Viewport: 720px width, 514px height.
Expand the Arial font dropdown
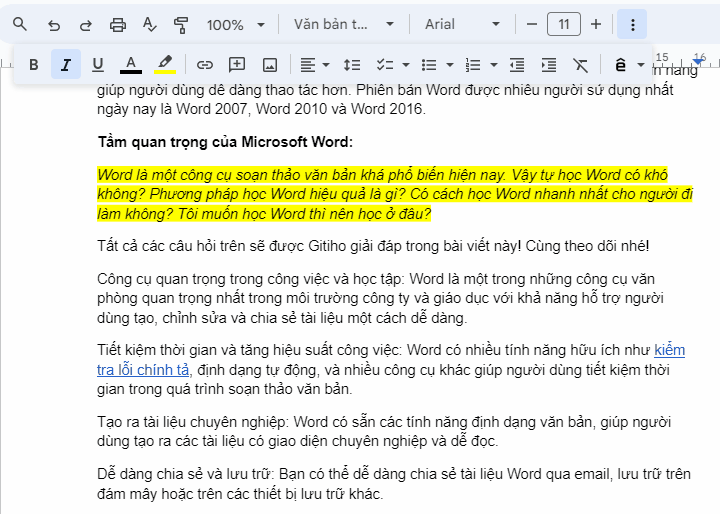click(461, 24)
